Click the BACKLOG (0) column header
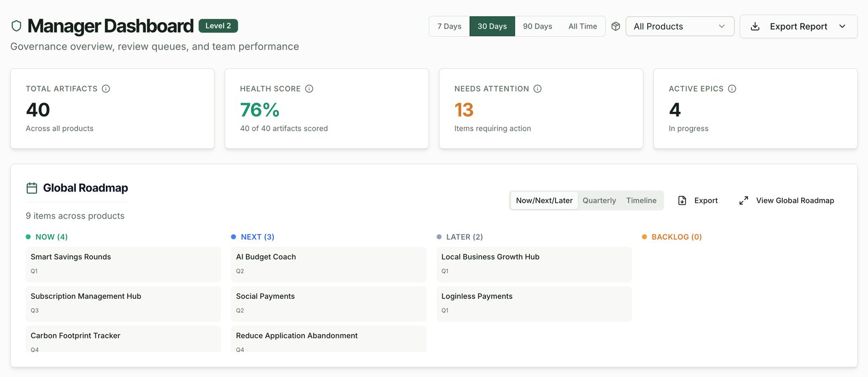This screenshot has height=377, width=868. point(676,237)
